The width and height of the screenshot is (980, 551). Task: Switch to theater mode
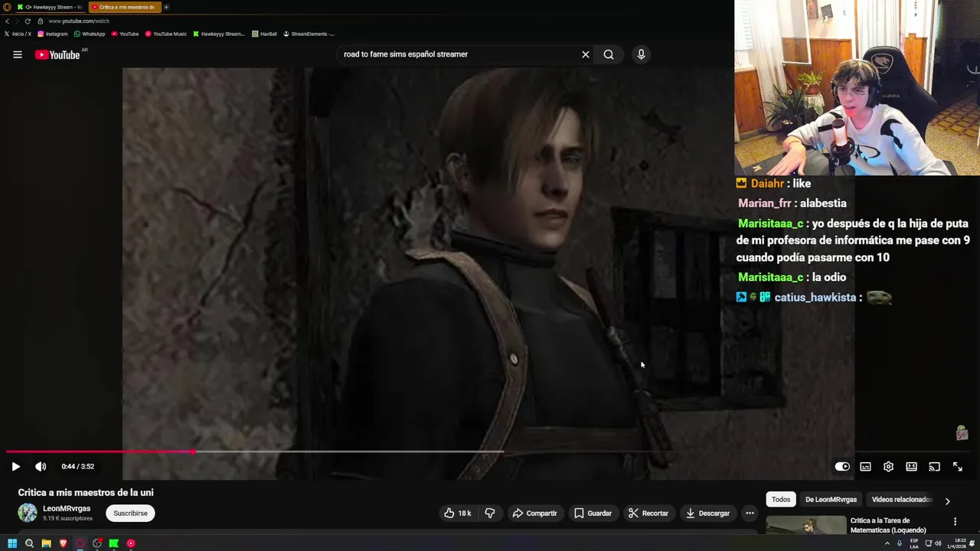911,467
